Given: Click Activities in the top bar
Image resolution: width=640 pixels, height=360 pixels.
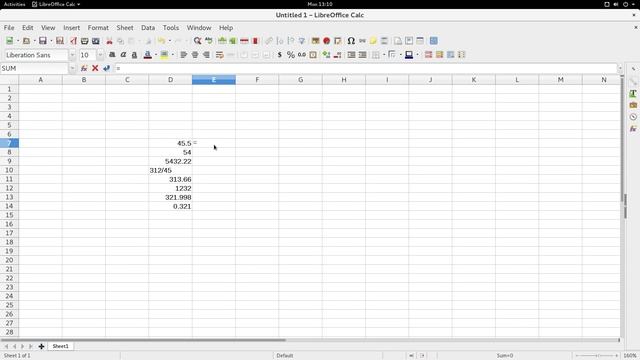Looking at the screenshot, I should click(14, 4).
